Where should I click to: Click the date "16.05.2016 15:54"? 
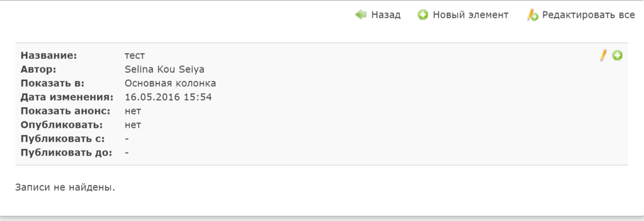coord(168,97)
